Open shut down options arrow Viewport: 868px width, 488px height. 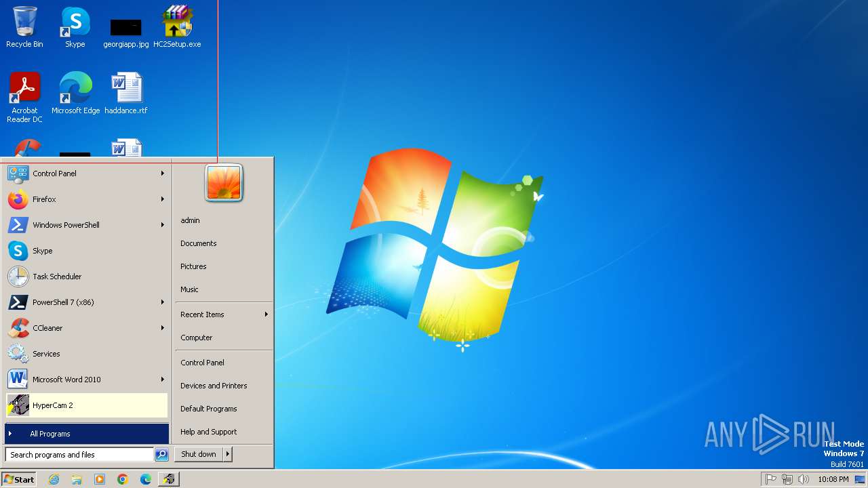228,454
